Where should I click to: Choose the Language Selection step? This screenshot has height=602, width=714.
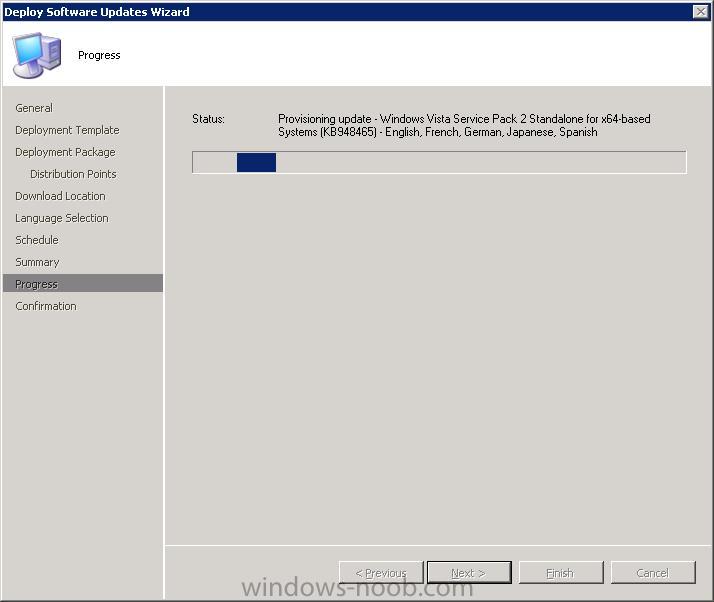[x=61, y=218]
